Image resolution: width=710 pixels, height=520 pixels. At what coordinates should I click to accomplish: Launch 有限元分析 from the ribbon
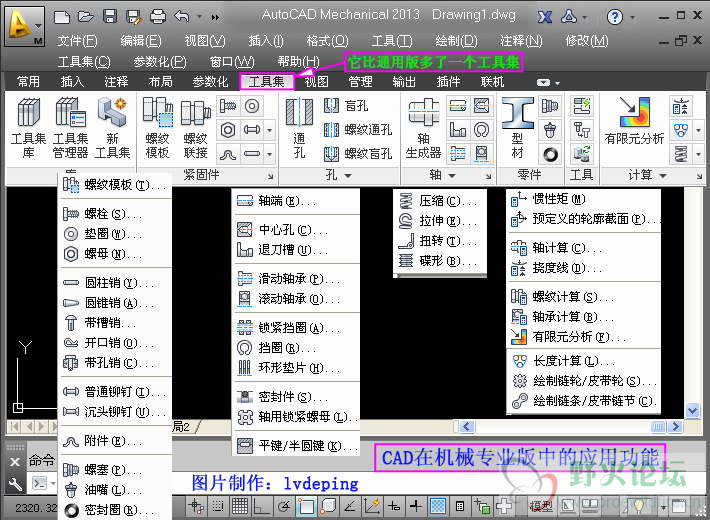pyautogui.click(x=634, y=121)
